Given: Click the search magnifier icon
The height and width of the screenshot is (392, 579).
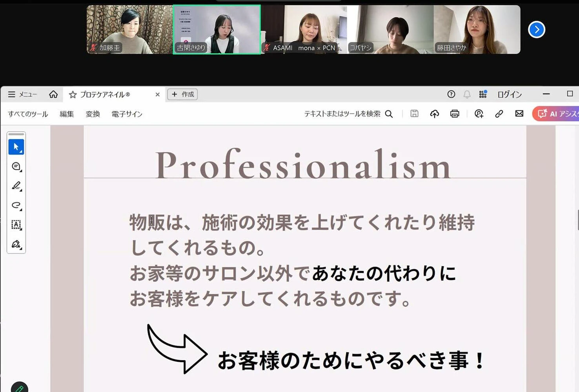Looking at the screenshot, I should pos(389,114).
